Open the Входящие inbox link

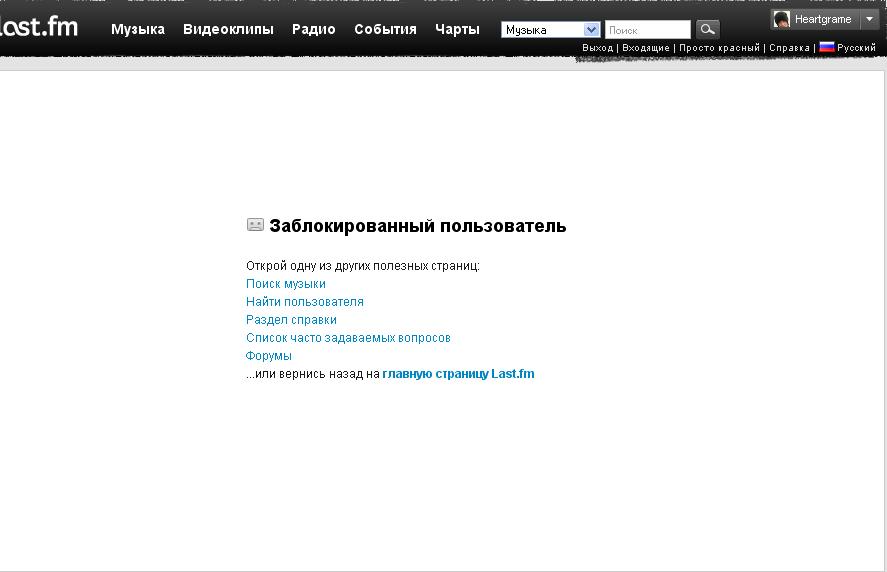tap(646, 48)
